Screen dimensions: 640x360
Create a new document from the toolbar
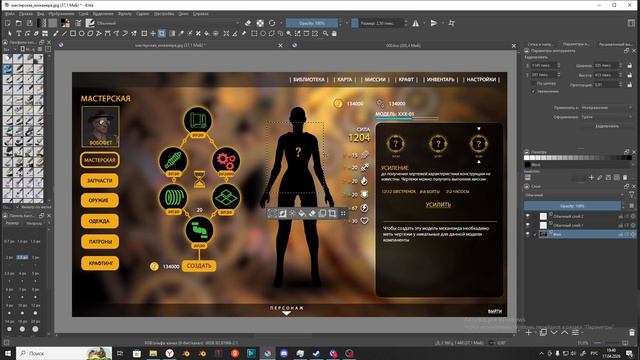coord(8,23)
